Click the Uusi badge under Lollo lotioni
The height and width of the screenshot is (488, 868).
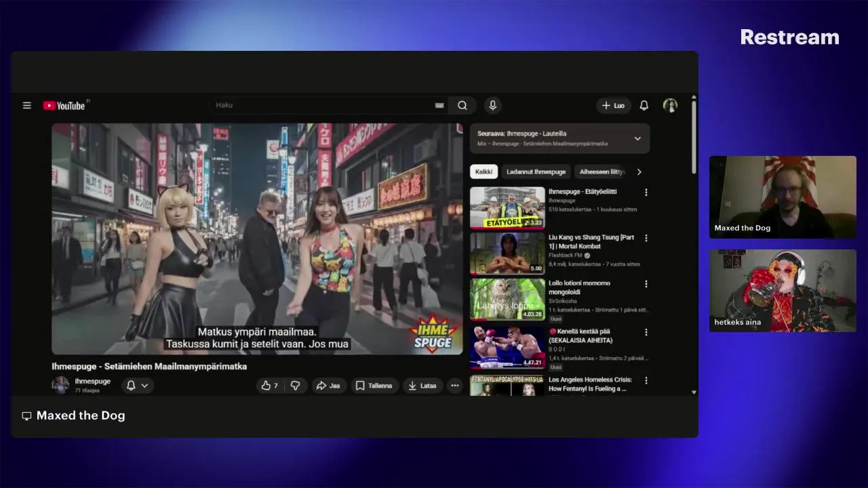(556, 319)
